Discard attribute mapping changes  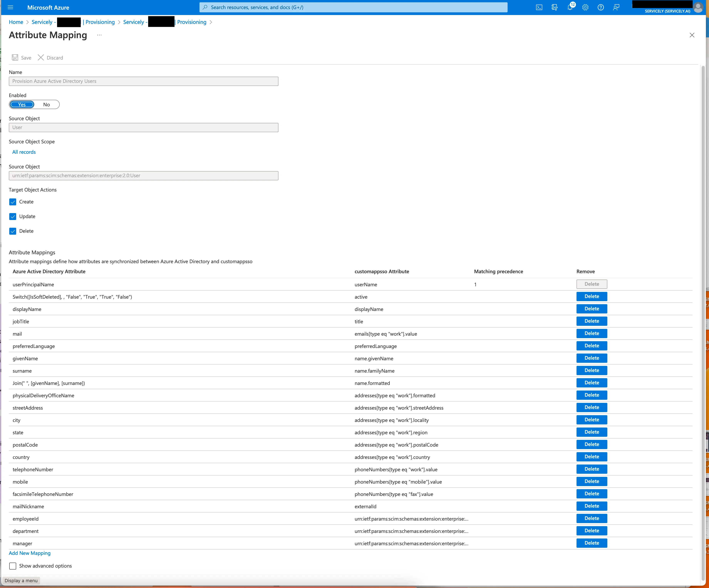[50, 58]
